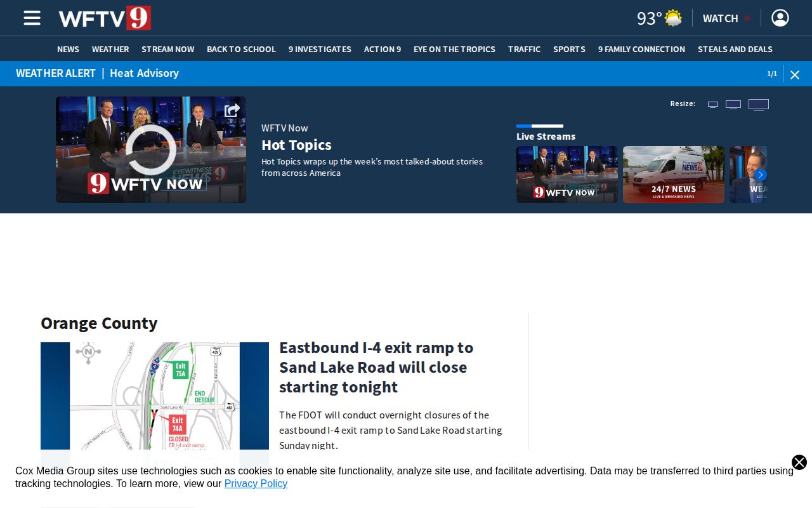Open the News menu item
The image size is (812, 508).
(68, 49)
